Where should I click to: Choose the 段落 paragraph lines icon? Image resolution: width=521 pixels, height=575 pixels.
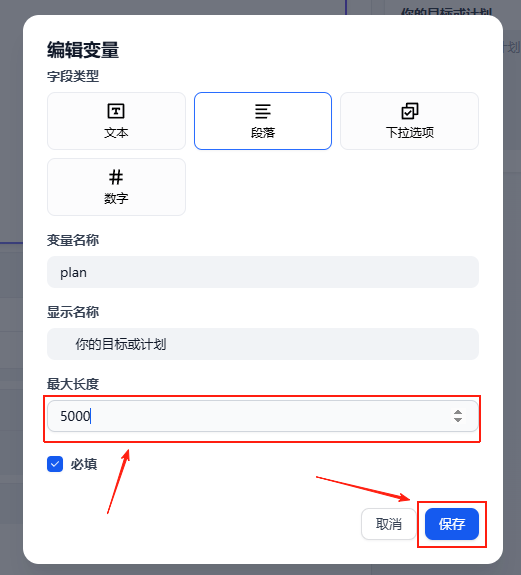pos(263,111)
